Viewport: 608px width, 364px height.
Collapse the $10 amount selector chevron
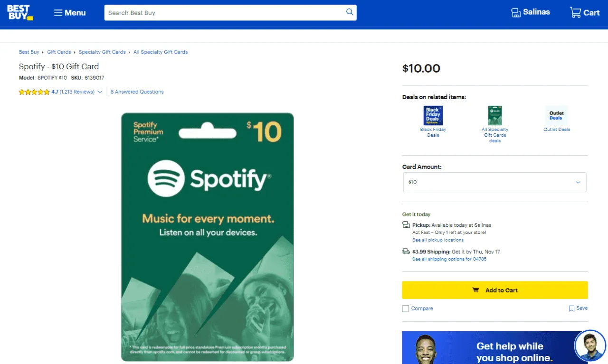[578, 182]
